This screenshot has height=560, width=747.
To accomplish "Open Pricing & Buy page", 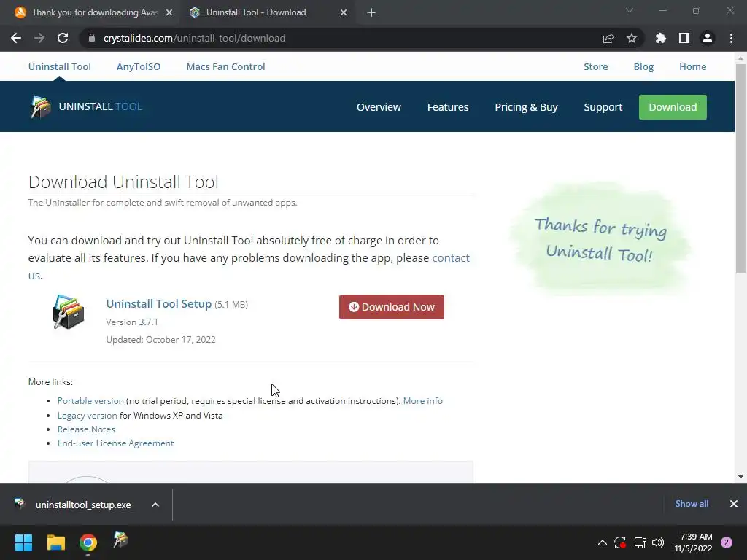I will point(526,107).
